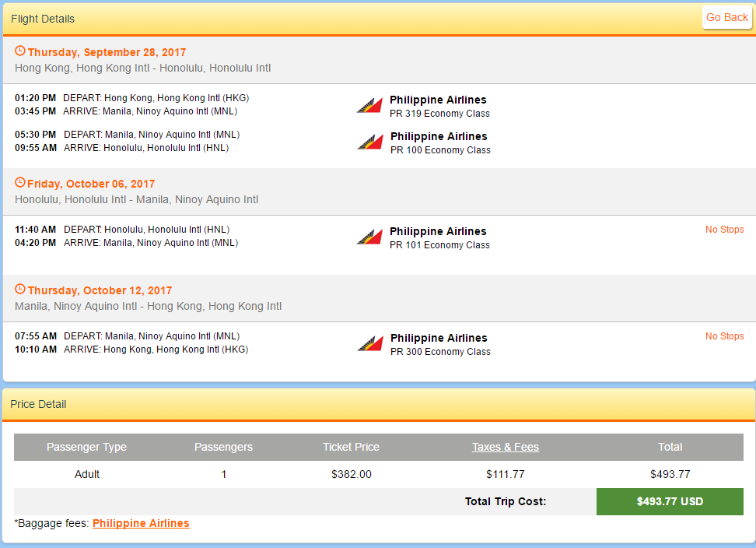The width and height of the screenshot is (756, 548).
Task: Click the Thursday, October 12, 2017 heading
Action: pos(100,290)
